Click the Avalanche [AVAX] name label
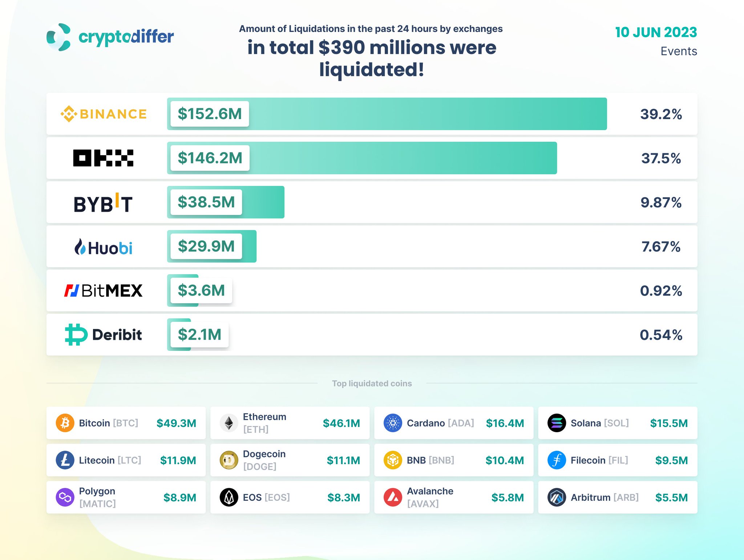Image resolution: width=744 pixels, height=560 pixels. [430, 498]
